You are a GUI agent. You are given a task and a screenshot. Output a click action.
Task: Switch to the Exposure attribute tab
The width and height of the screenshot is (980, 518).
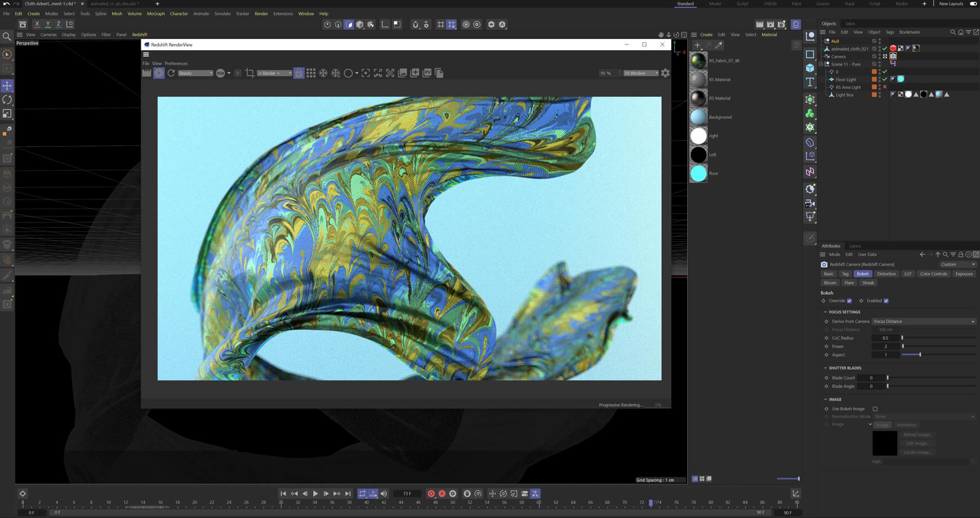click(x=964, y=274)
